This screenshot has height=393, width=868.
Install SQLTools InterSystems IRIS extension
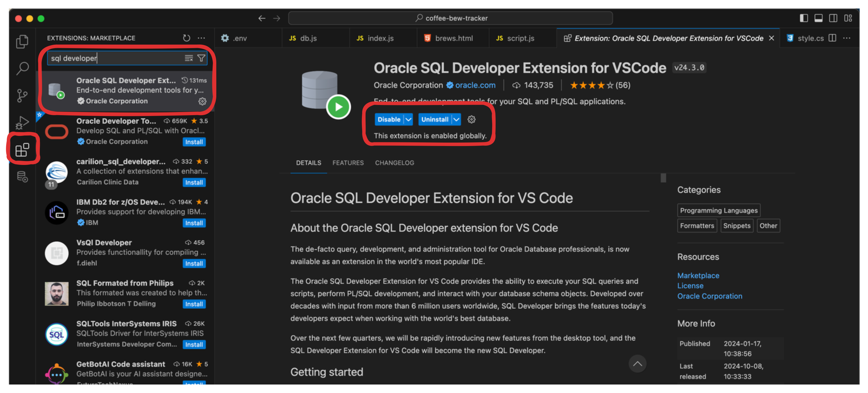point(194,344)
